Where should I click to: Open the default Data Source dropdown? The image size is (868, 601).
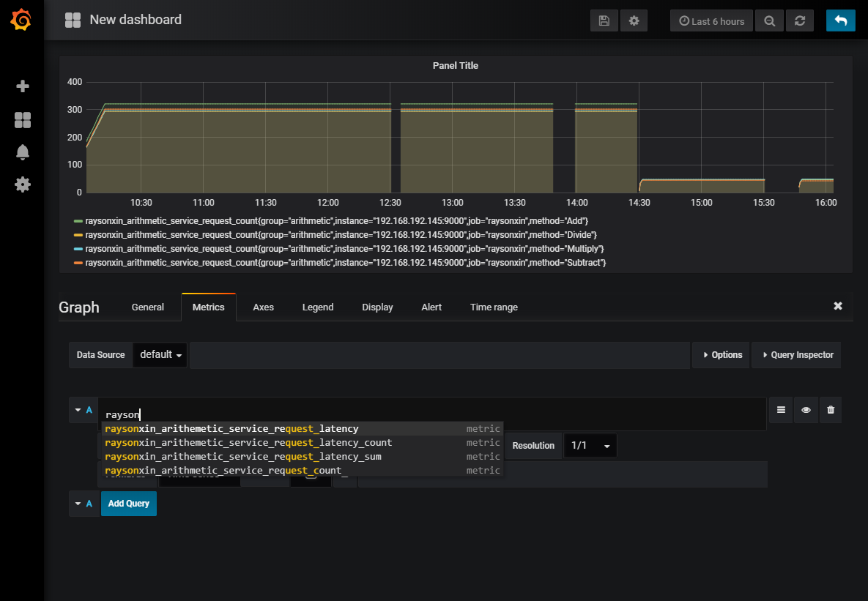(x=160, y=355)
